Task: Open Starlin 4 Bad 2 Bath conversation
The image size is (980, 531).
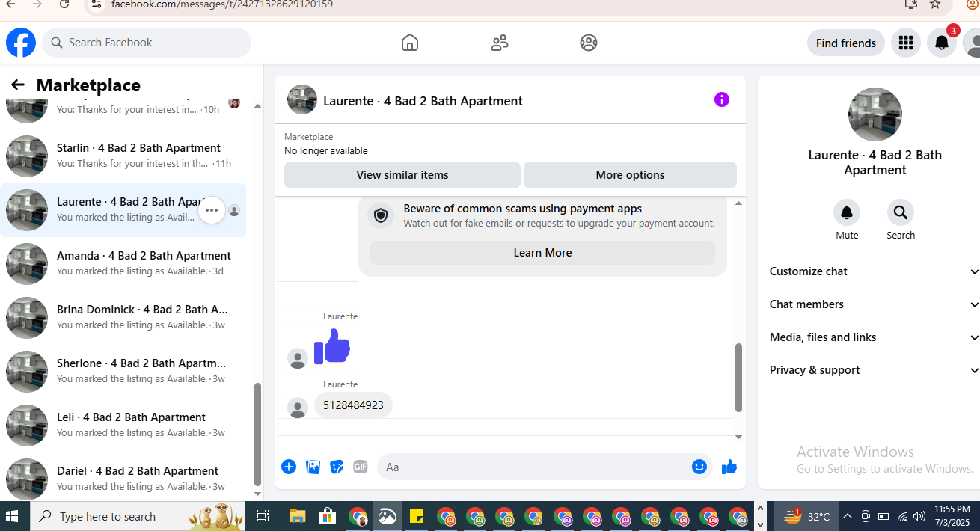Action: pos(123,156)
